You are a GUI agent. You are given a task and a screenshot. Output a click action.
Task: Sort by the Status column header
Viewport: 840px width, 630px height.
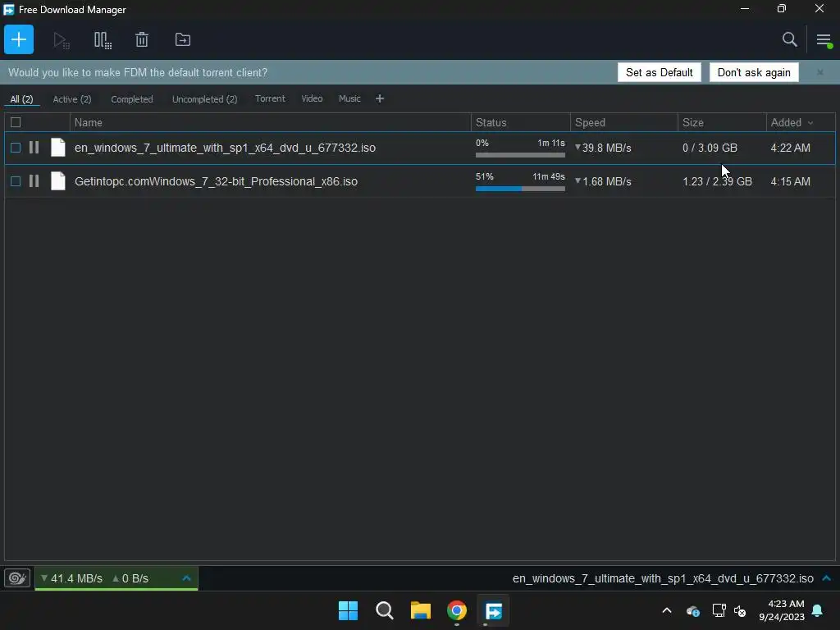click(521, 123)
